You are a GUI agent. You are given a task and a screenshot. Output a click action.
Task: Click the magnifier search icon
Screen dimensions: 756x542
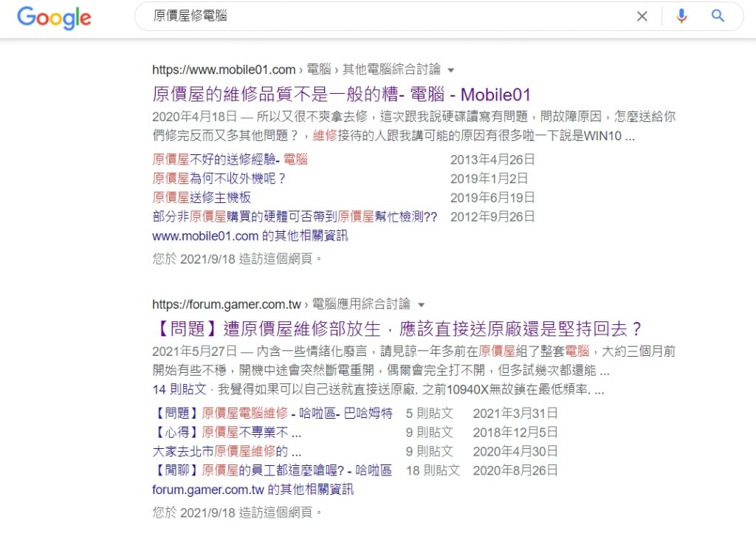718,16
